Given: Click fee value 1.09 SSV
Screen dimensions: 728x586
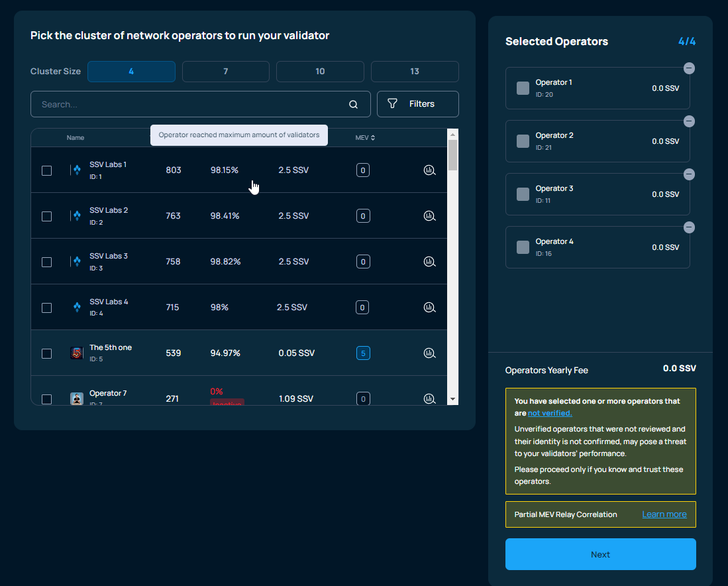Looking at the screenshot, I should click(295, 398).
